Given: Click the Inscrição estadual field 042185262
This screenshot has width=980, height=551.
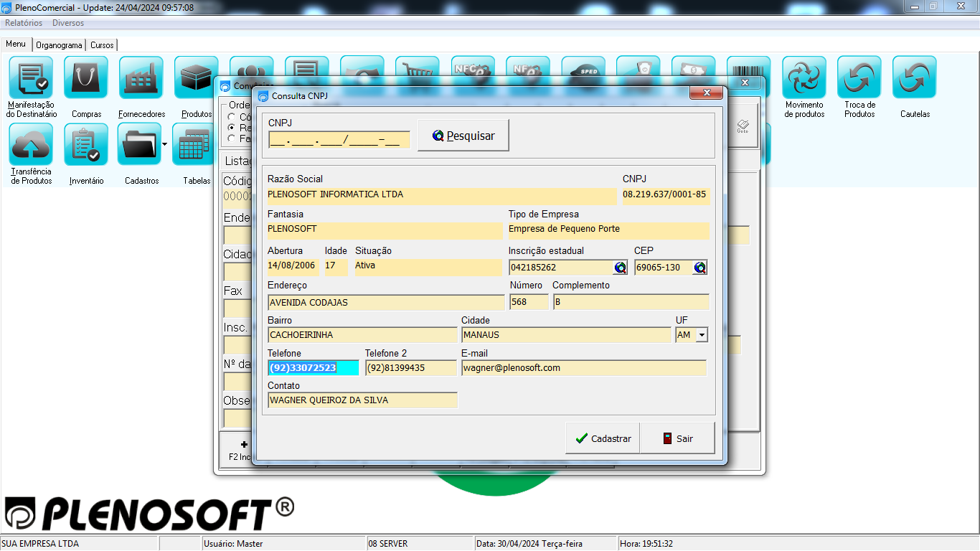Looking at the screenshot, I should click(x=561, y=268).
